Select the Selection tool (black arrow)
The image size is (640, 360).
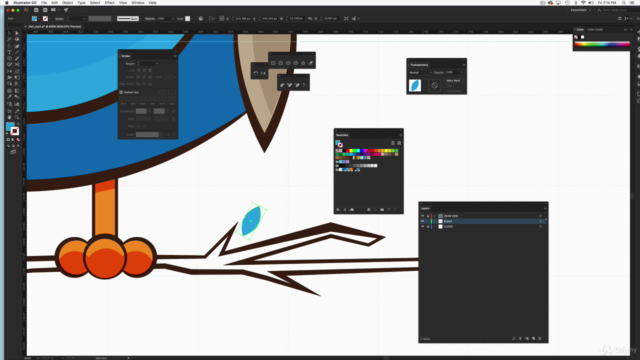[9, 33]
